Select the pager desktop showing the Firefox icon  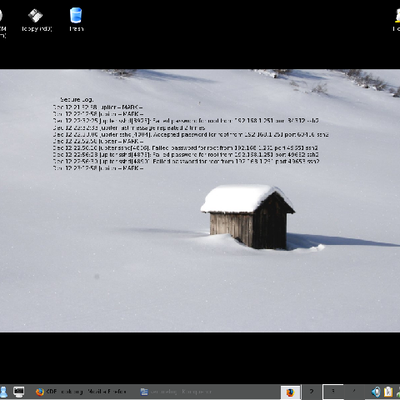(291, 392)
